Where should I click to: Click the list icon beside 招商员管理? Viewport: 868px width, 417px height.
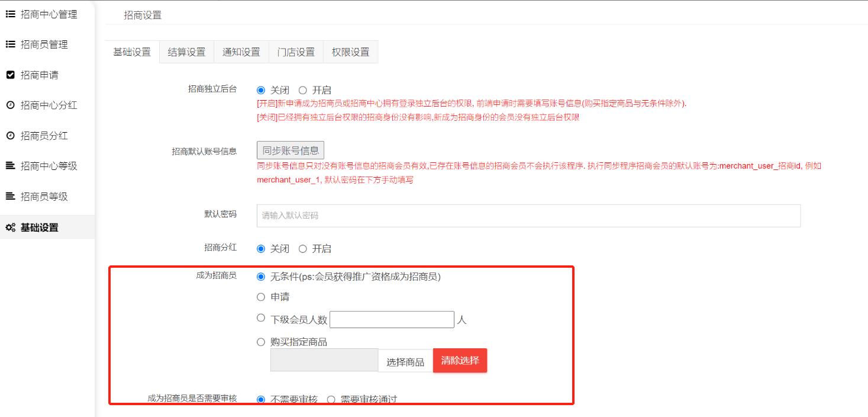pyautogui.click(x=10, y=44)
